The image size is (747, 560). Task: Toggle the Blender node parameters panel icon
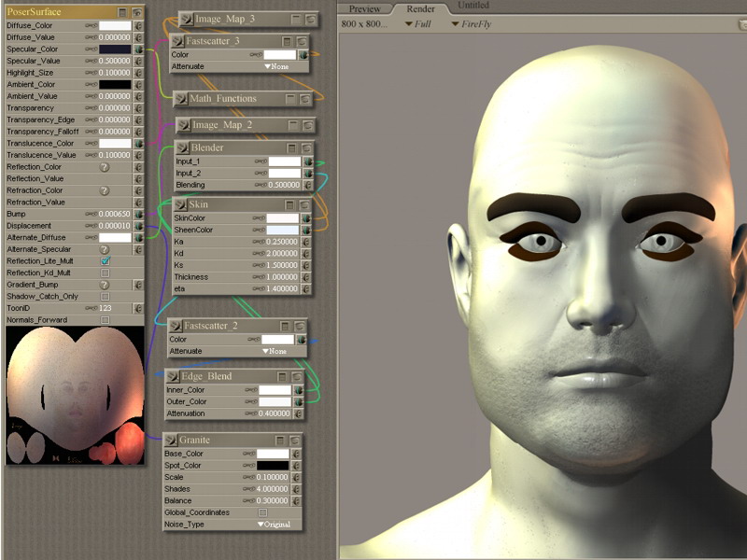tap(292, 148)
